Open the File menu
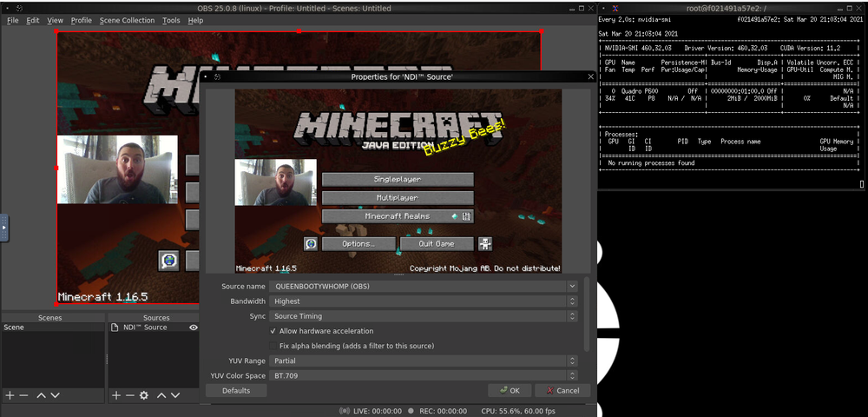The width and height of the screenshot is (868, 417). 13,20
